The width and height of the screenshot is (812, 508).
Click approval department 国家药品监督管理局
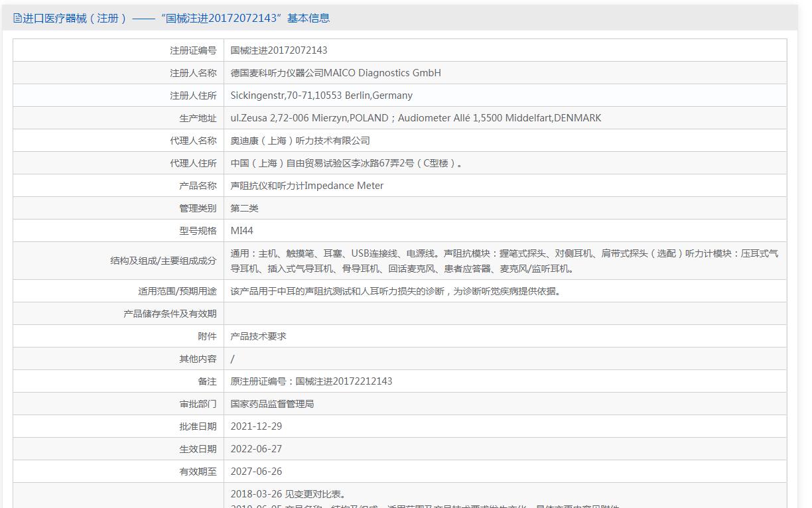coord(273,404)
